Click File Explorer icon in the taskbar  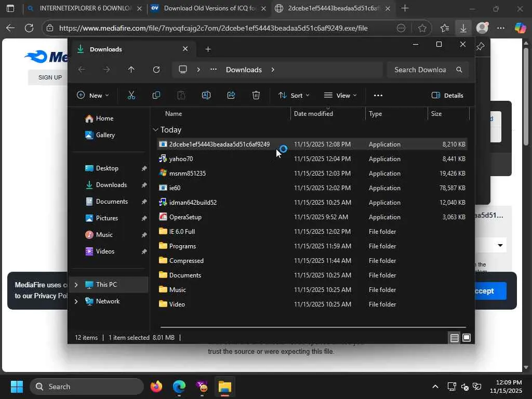[x=224, y=387]
